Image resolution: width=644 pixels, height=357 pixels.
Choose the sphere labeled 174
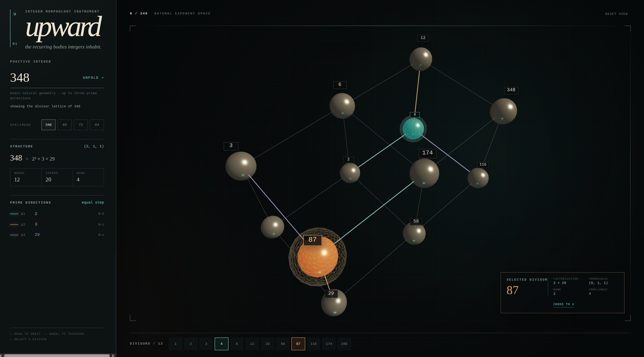click(424, 173)
